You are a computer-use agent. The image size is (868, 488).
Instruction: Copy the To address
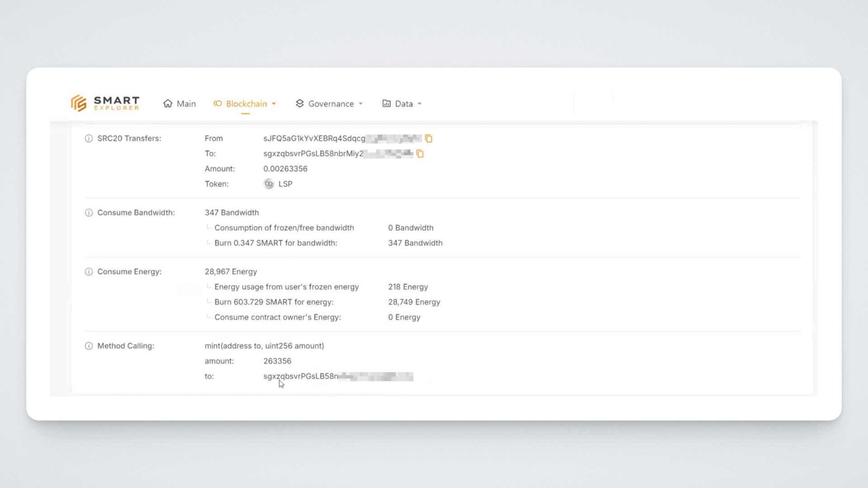pos(420,154)
